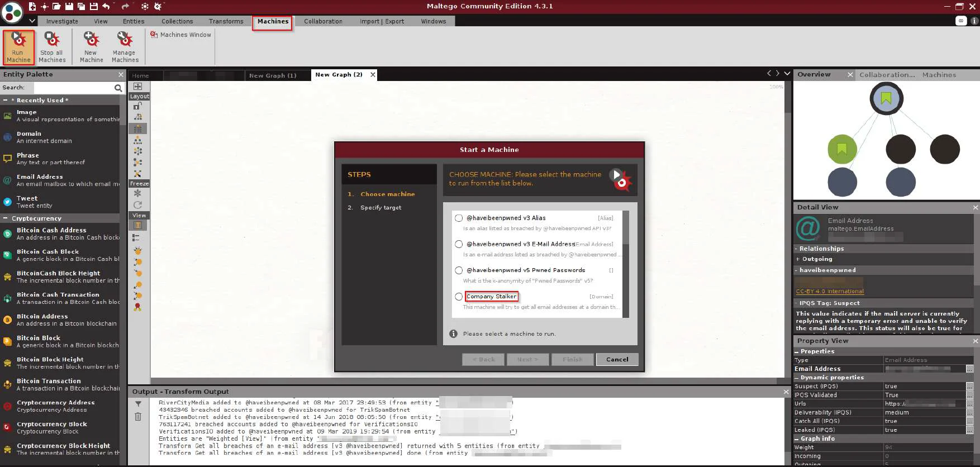980x467 pixels.
Task: Toggle the Freeze snowflake icon
Action: 137,193
